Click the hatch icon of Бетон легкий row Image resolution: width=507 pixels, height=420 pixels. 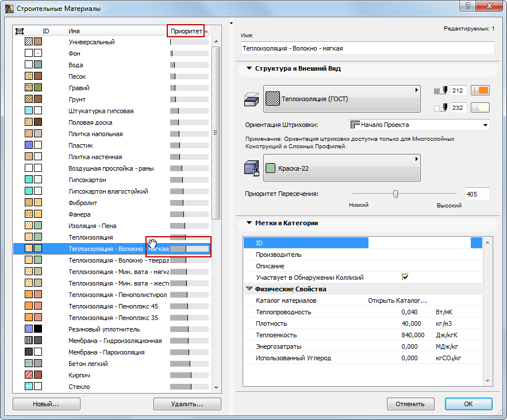pos(29,363)
